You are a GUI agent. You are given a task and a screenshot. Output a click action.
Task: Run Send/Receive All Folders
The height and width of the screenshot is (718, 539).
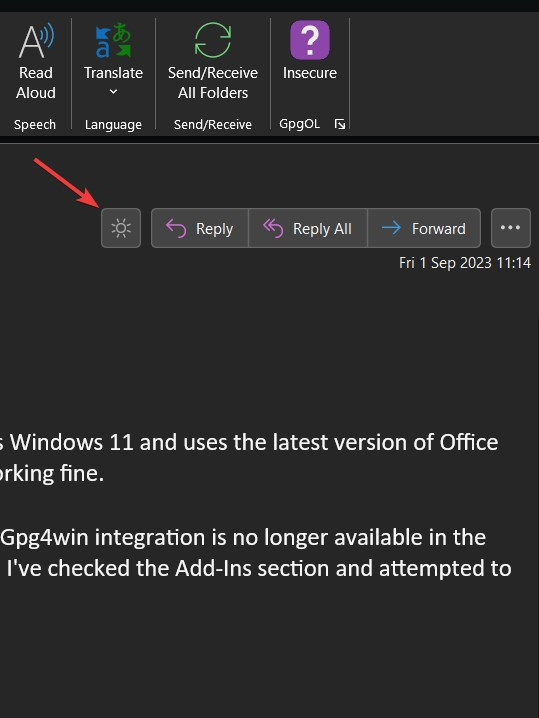(212, 61)
